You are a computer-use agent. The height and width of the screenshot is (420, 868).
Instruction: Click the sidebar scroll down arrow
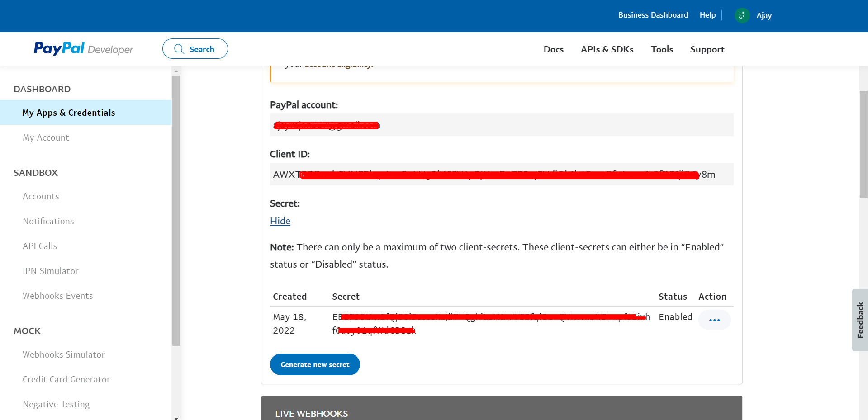point(176,418)
